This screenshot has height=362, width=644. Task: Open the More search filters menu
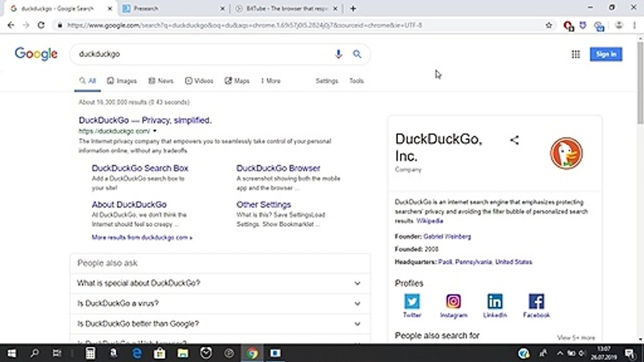pos(271,81)
